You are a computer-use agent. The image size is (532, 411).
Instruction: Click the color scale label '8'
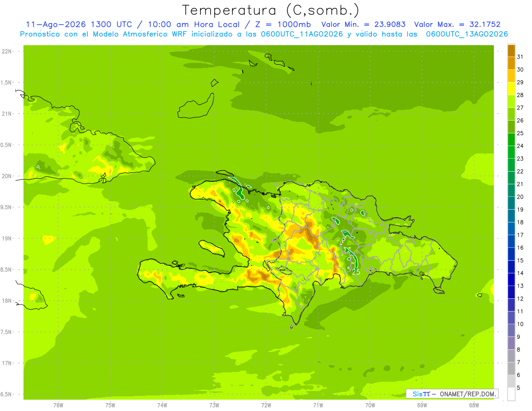click(x=519, y=350)
